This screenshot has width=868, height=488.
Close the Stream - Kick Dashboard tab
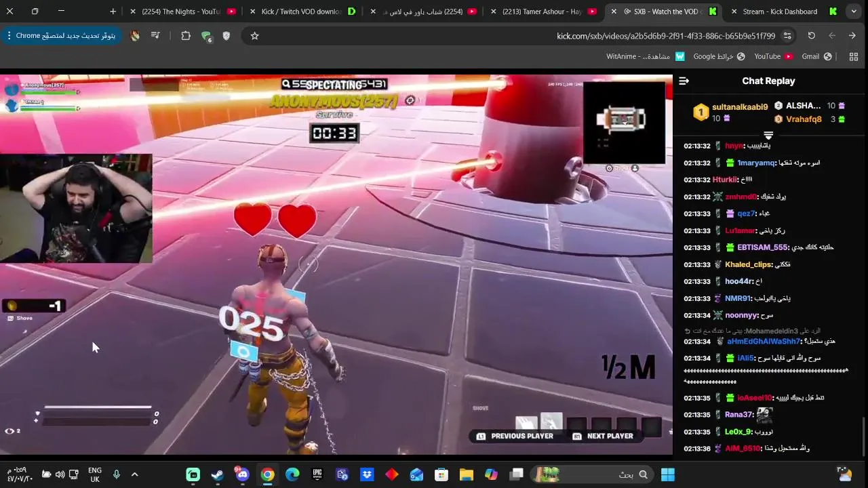tap(734, 12)
